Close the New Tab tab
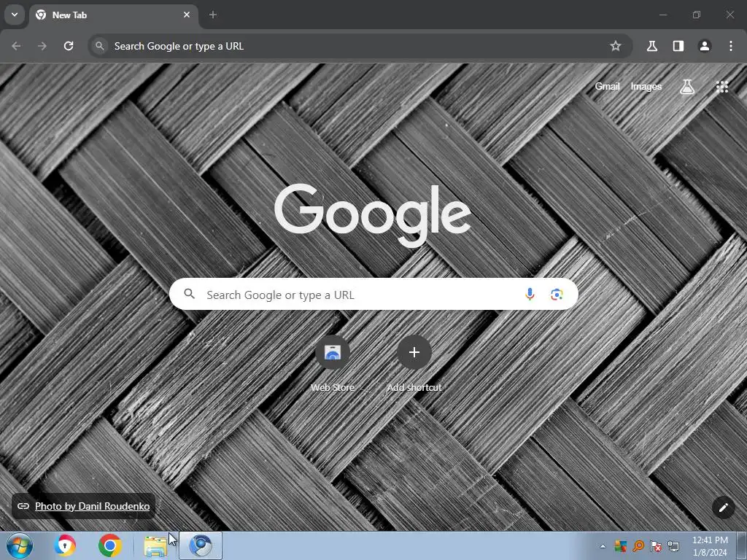747x560 pixels. pos(187,15)
